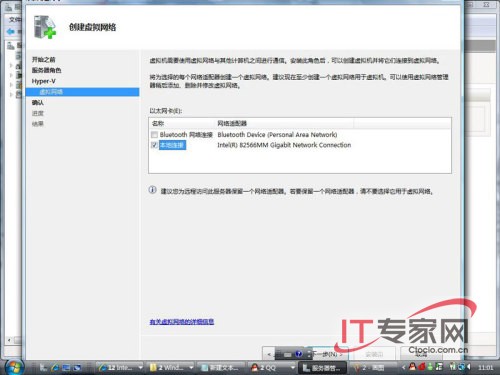Click the QQ penguin tray icon
Viewport: 500px width, 375px height.
click(x=412, y=367)
